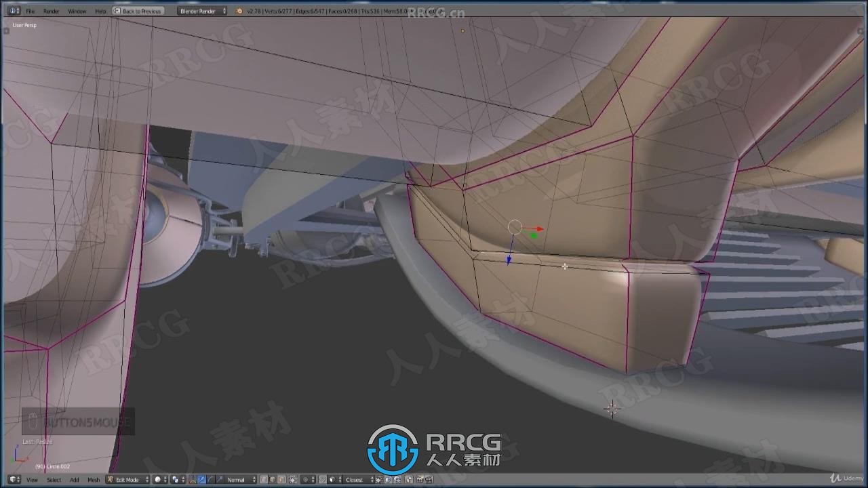Viewport: 868px width, 488px height.
Task: Open the pivot point dropdown
Action: click(x=178, y=479)
